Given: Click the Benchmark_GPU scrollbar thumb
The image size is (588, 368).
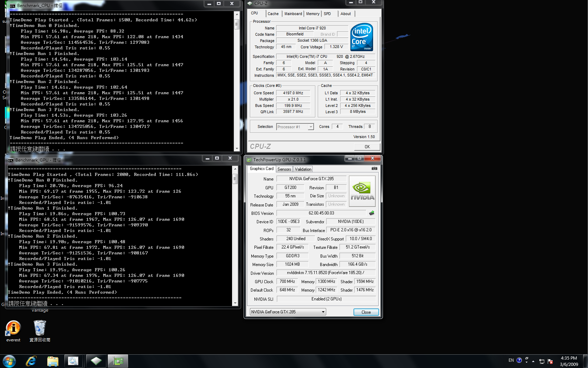Looking at the screenshot, I should (x=235, y=179).
